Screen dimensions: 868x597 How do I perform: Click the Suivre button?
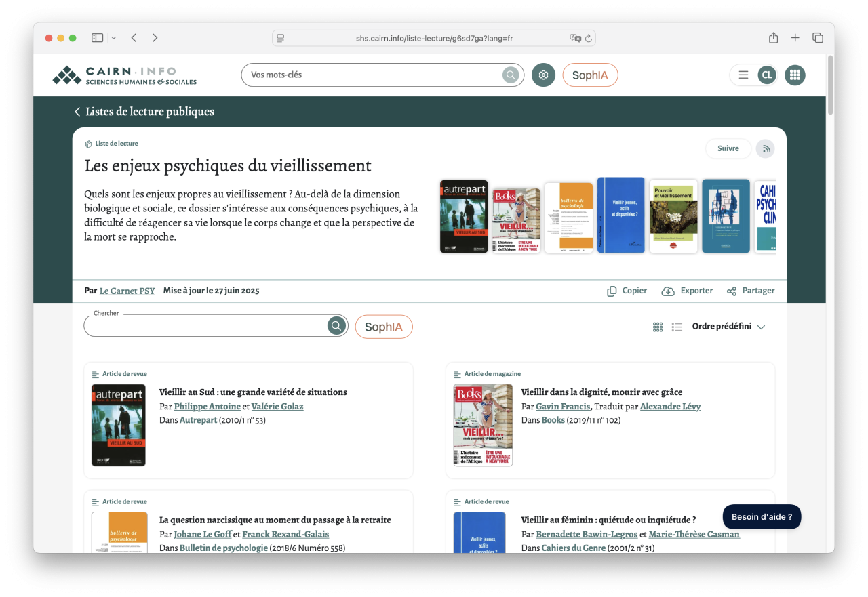(728, 148)
